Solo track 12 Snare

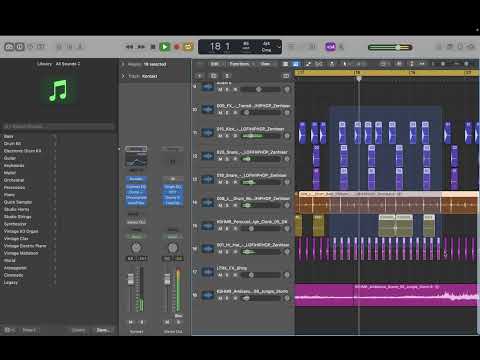click(228, 159)
